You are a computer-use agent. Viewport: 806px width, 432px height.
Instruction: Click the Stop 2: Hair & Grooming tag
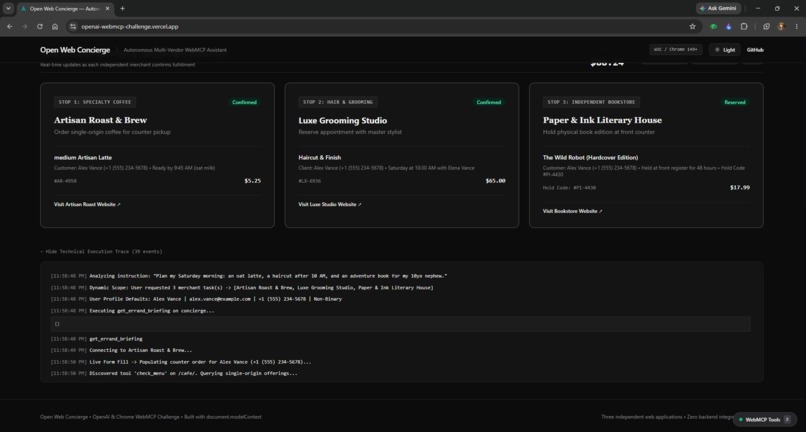coord(338,102)
